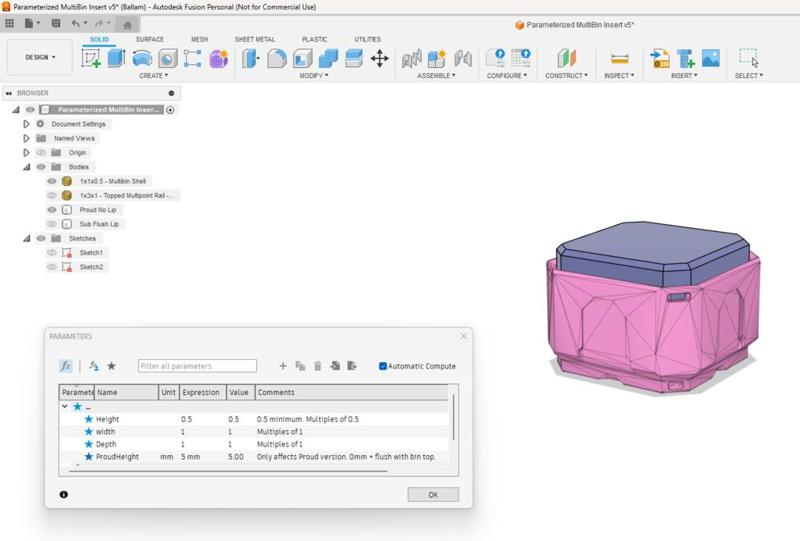Expand the Named Views tree node
The image size is (800, 541).
pyautogui.click(x=26, y=138)
